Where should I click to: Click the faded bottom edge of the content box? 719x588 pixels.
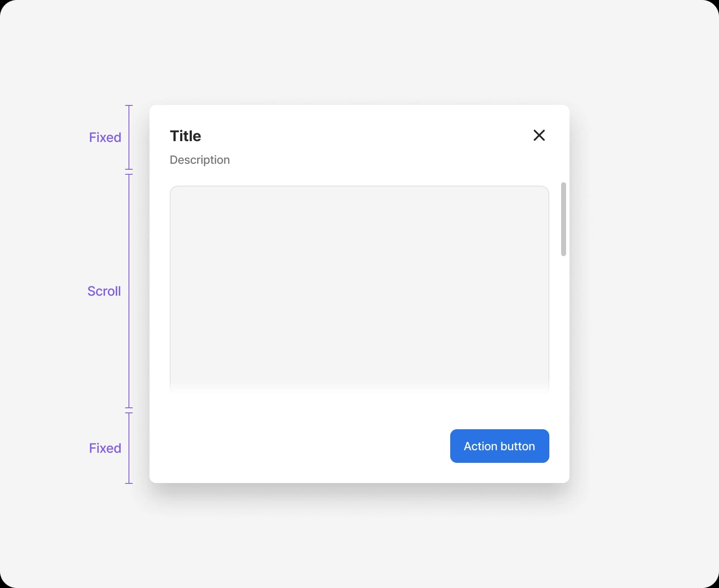(359, 388)
